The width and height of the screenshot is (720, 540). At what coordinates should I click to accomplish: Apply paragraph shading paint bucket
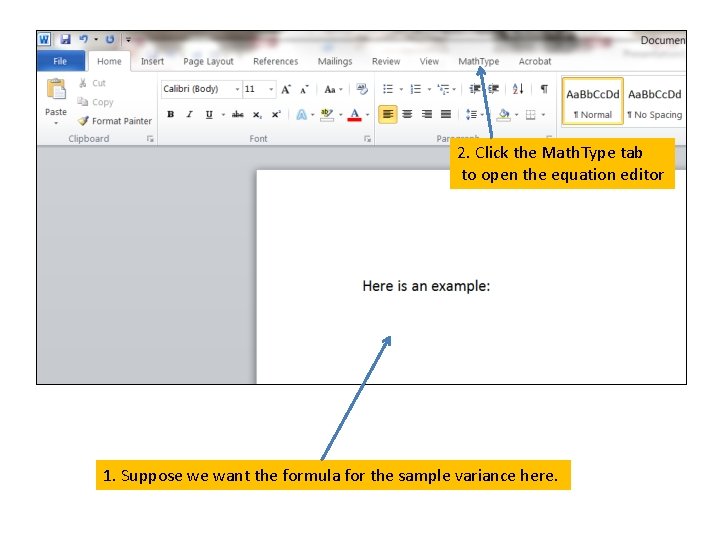coord(504,114)
